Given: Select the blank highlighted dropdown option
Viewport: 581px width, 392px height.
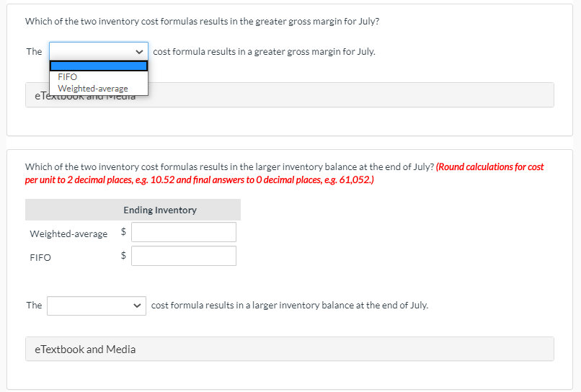Looking at the screenshot, I should [x=99, y=66].
